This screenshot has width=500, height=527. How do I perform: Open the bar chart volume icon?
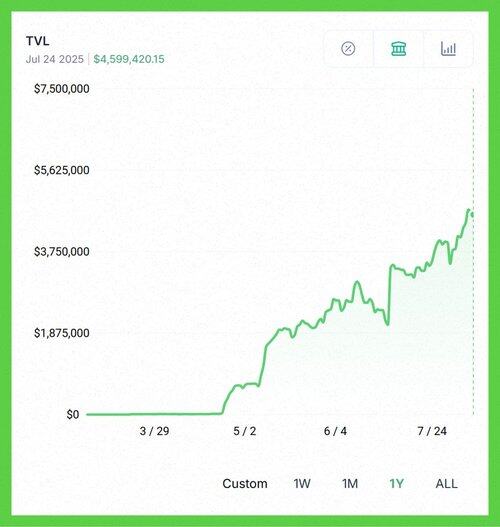coord(448,49)
